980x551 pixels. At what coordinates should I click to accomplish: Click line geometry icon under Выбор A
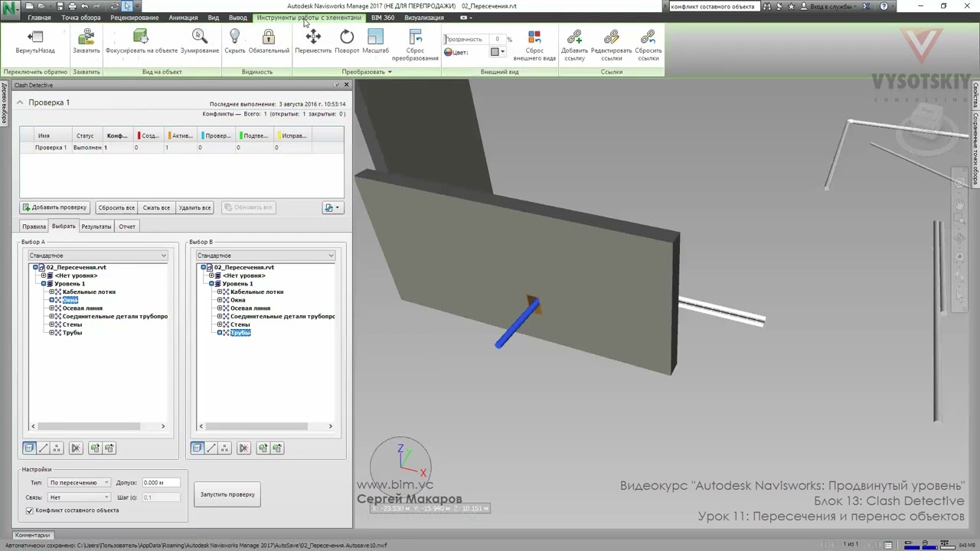(43, 448)
